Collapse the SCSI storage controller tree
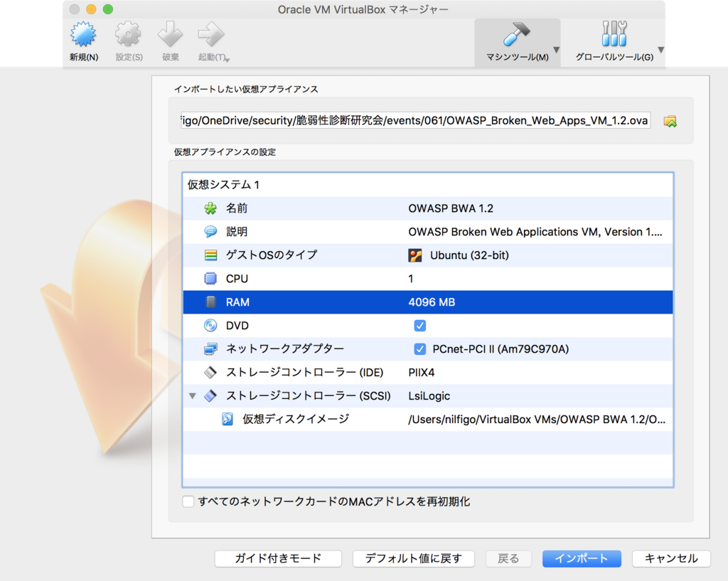Screen dimensions: 728x581 click(x=192, y=395)
